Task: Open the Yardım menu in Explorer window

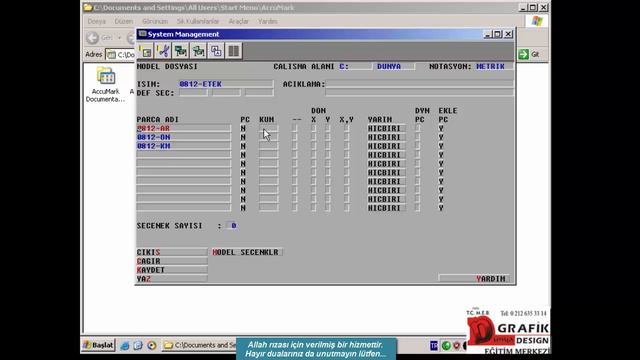Action: pyautogui.click(x=267, y=21)
